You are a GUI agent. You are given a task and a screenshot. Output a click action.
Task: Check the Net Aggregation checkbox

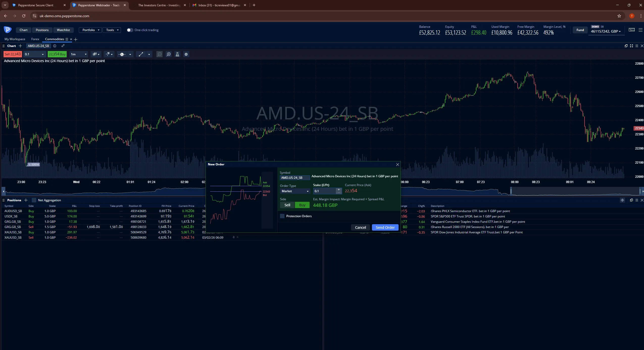pos(34,200)
